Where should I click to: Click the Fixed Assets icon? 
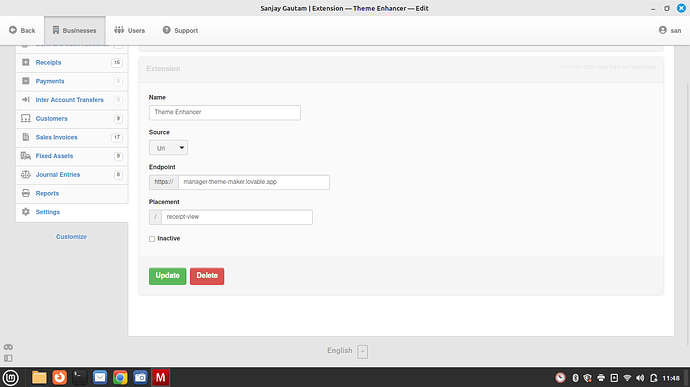click(x=26, y=156)
